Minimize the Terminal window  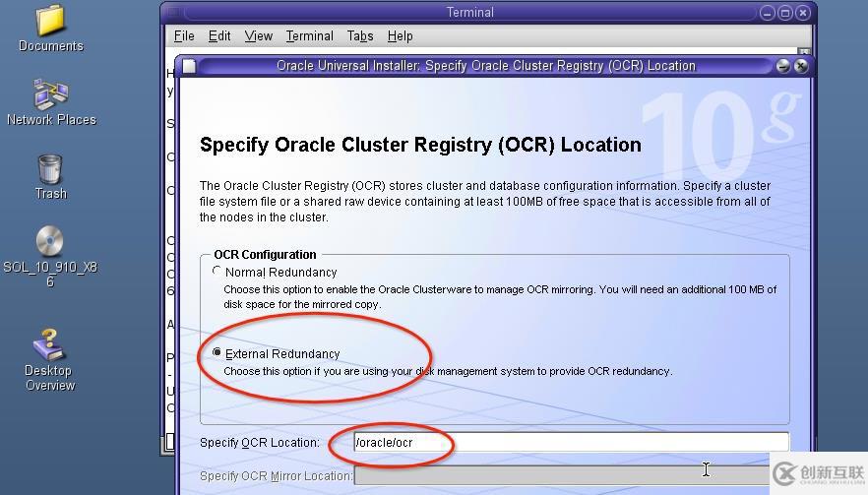tap(768, 13)
